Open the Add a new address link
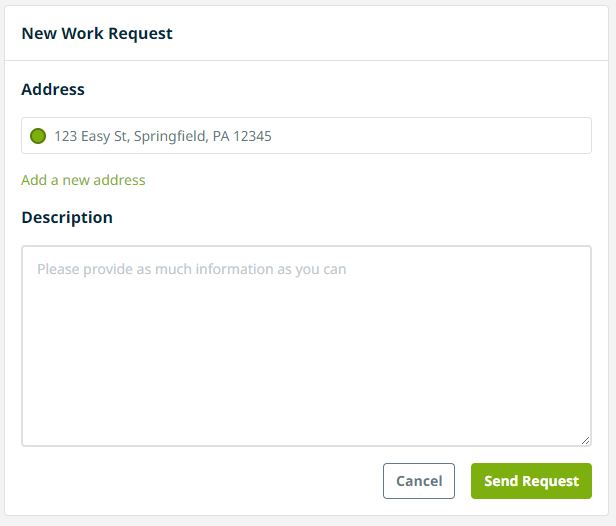Image resolution: width=616 pixels, height=526 pixels. 83,180
